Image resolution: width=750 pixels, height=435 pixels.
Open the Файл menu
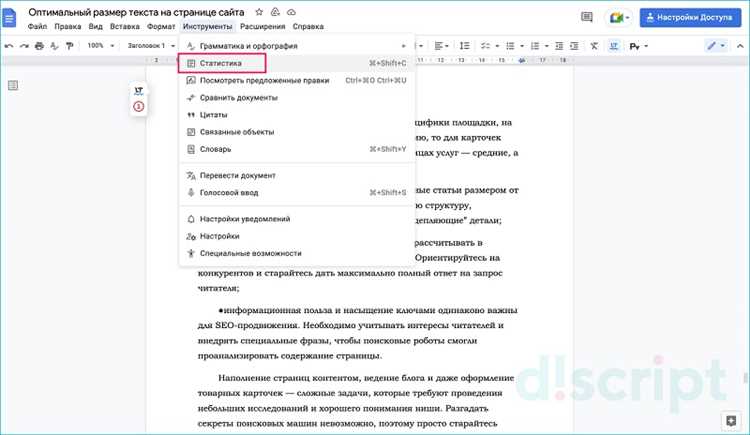click(37, 27)
